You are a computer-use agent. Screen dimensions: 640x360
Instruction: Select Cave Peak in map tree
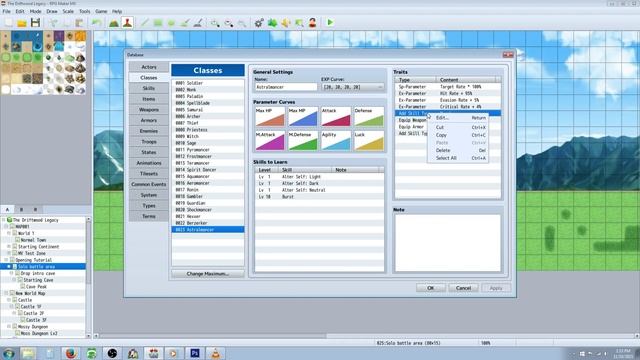pyautogui.click(x=36, y=287)
